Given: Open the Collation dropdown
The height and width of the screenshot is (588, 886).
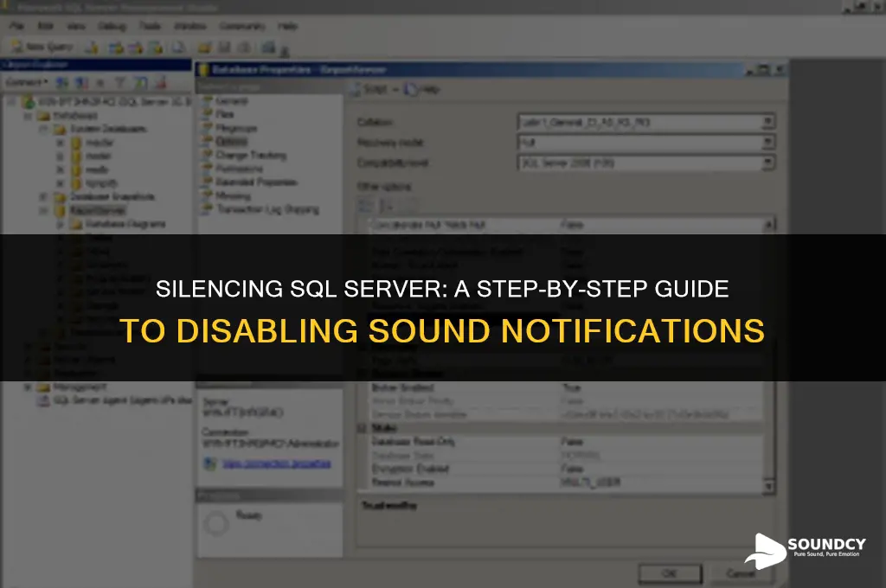Looking at the screenshot, I should [767, 122].
